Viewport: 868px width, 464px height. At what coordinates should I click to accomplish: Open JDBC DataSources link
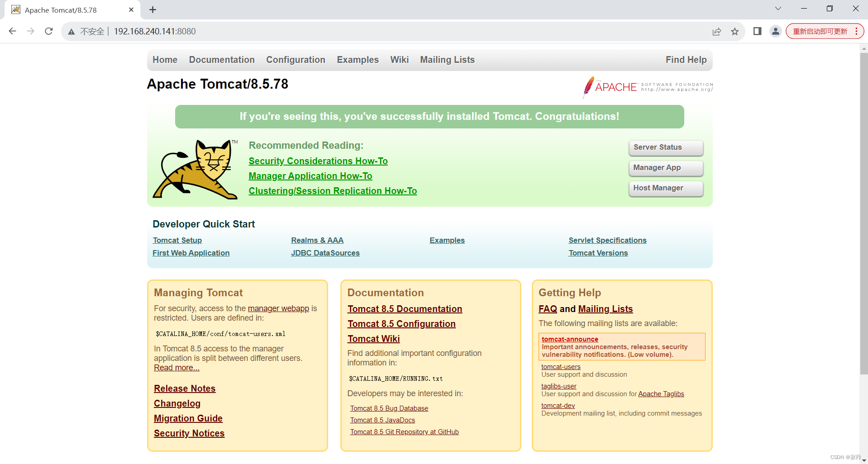pyautogui.click(x=325, y=253)
